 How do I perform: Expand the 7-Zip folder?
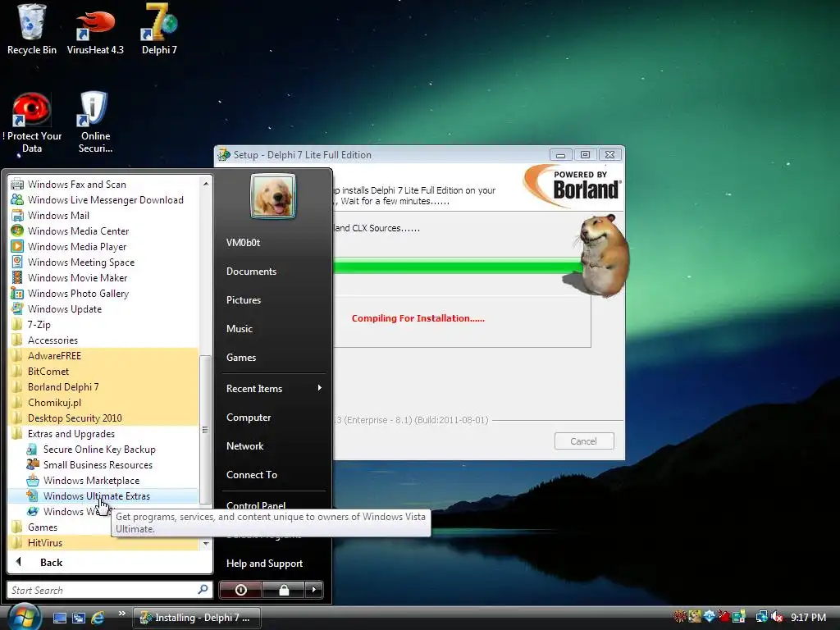point(103,324)
